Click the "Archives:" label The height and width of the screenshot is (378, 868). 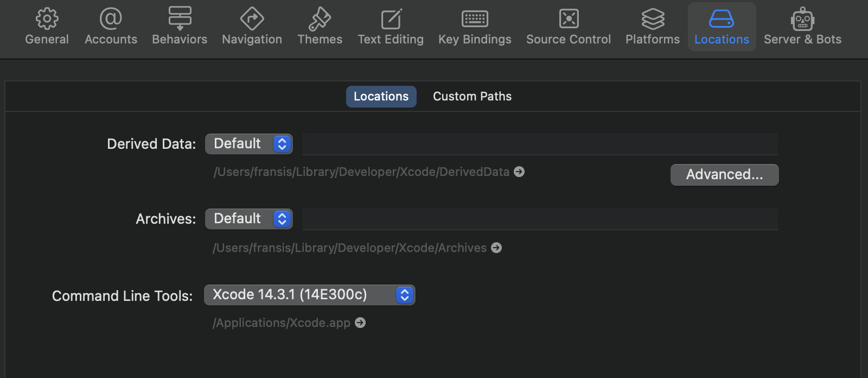tap(166, 219)
